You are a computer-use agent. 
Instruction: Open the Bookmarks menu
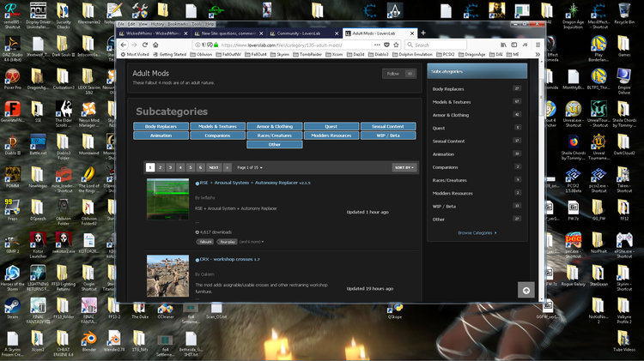pyautogui.click(x=178, y=24)
